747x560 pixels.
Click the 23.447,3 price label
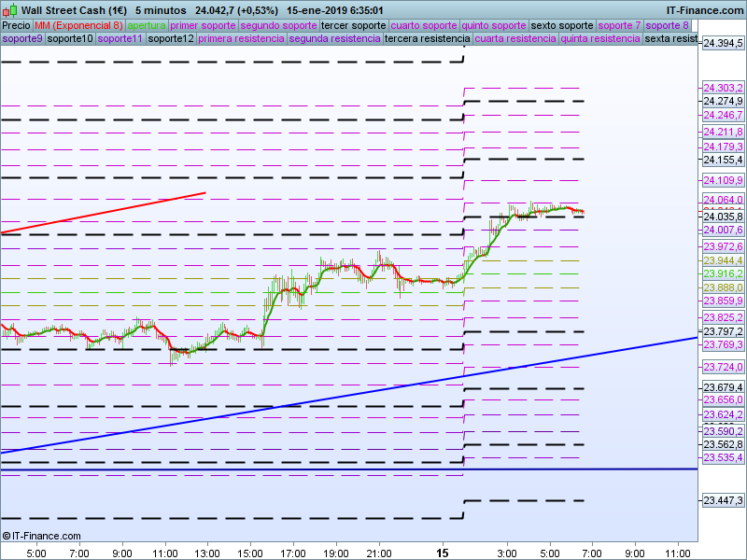(x=723, y=500)
